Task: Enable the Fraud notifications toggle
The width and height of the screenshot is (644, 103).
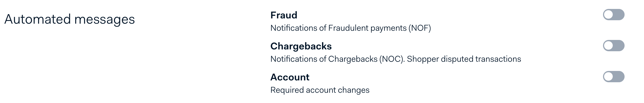Action: click(x=614, y=15)
